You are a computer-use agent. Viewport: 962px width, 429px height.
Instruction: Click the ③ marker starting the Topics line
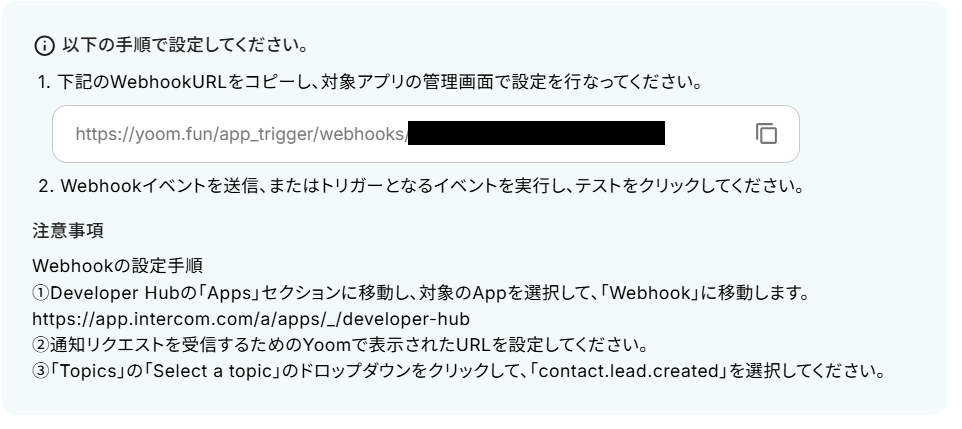pos(40,371)
